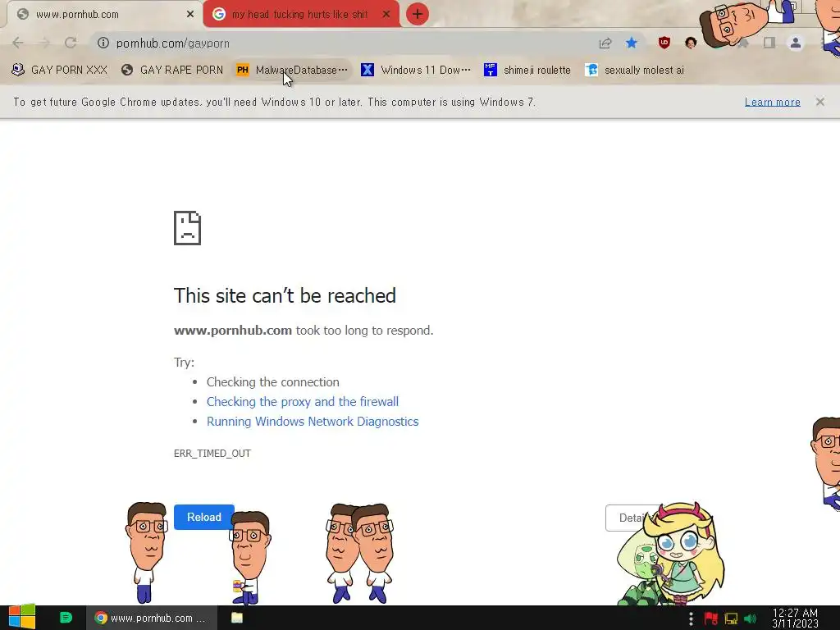
Task: Close the first browser tab
Action: [189, 15]
